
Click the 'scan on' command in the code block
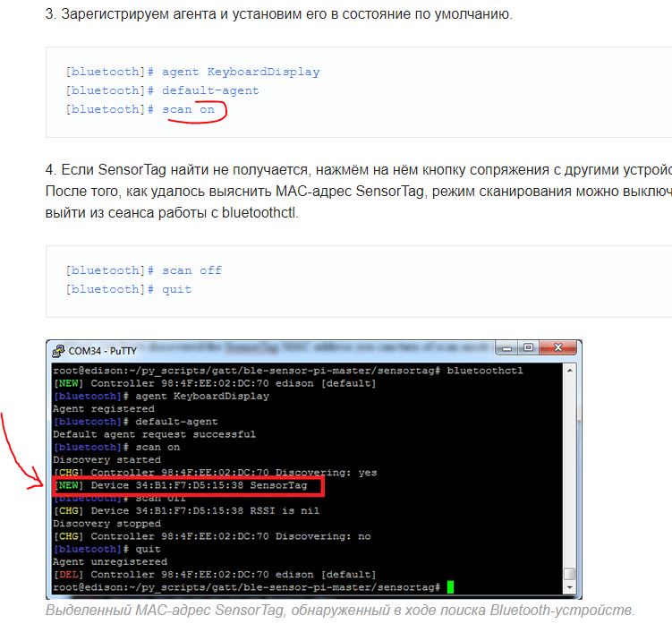tap(188, 109)
